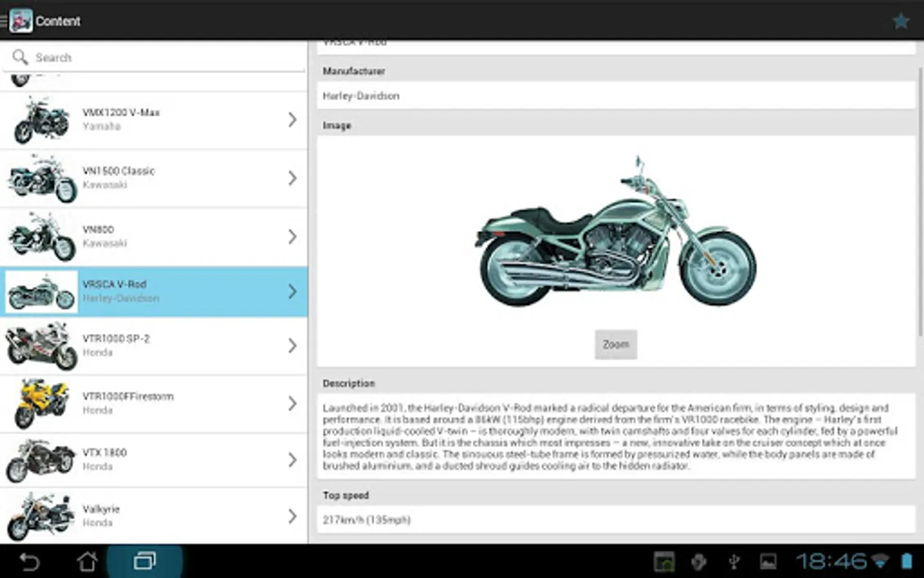Select the VTR1000 SP-2 thumbnail

(42, 346)
